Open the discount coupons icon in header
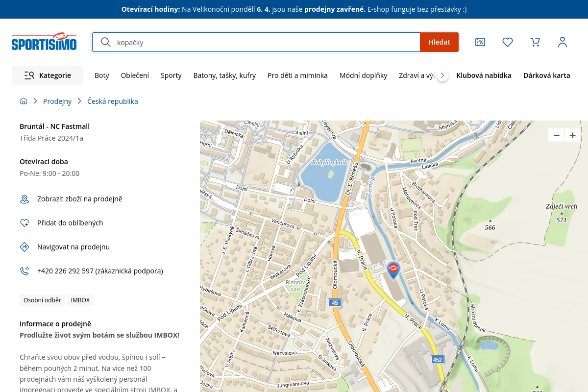Image resolution: width=588 pixels, height=392 pixels. click(x=480, y=42)
